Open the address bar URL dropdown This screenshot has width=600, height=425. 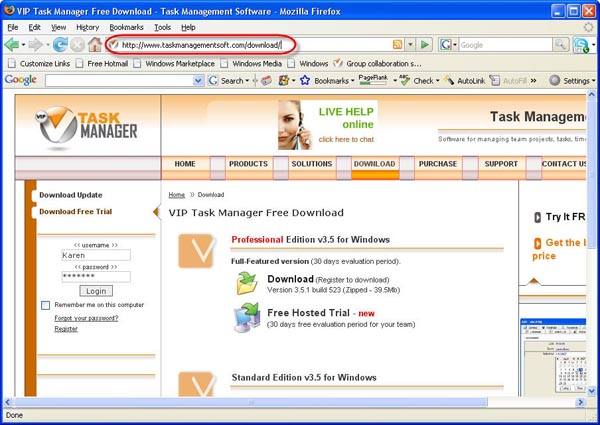410,45
